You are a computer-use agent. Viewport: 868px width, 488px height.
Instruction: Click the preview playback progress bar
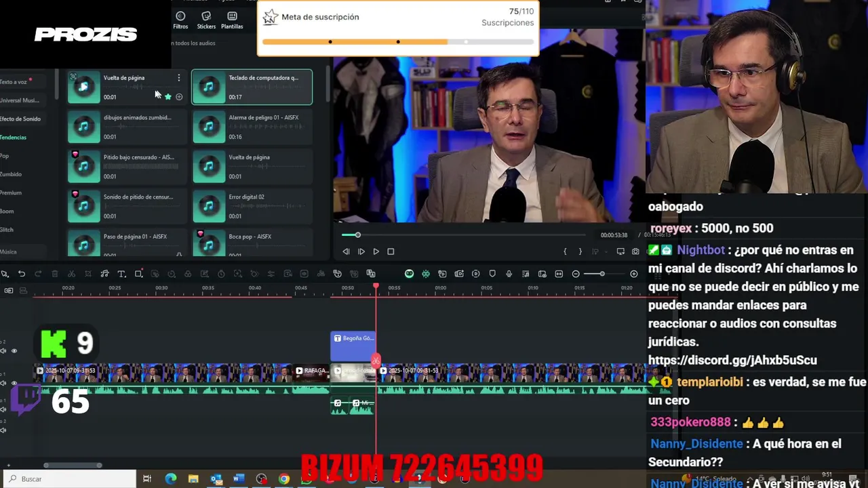click(463, 235)
